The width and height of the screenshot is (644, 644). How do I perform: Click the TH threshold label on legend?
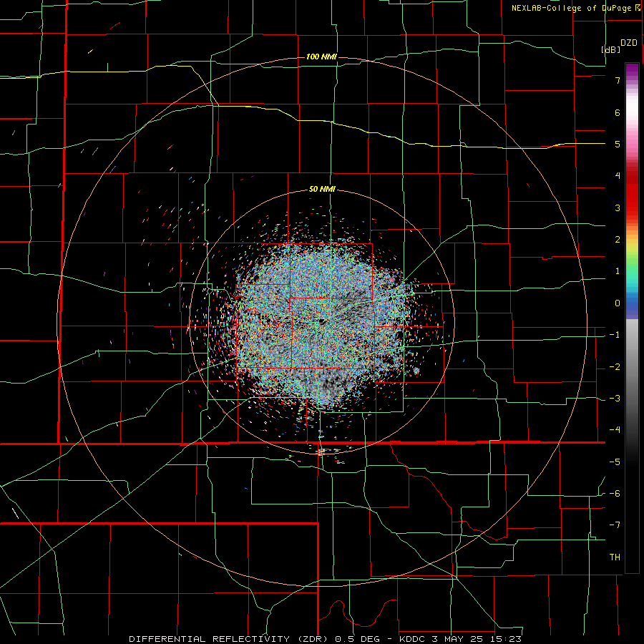(x=615, y=557)
